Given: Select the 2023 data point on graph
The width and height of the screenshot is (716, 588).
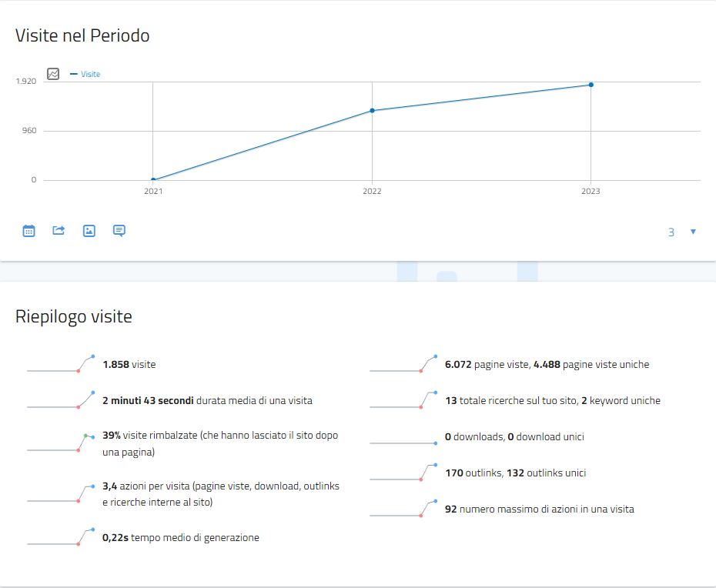Looking at the screenshot, I should [x=591, y=85].
